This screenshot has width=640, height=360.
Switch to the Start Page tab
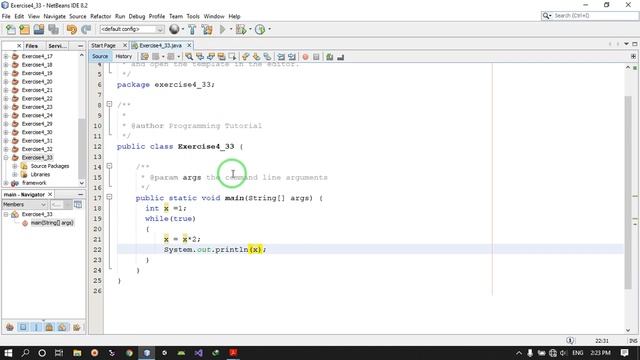pos(104,46)
